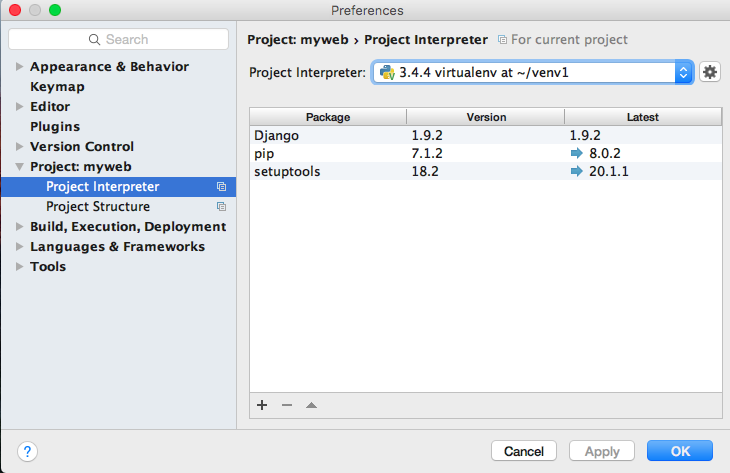The width and height of the screenshot is (730, 473).
Task: Click the Project: myweb breadcrumb
Action: pos(297,40)
